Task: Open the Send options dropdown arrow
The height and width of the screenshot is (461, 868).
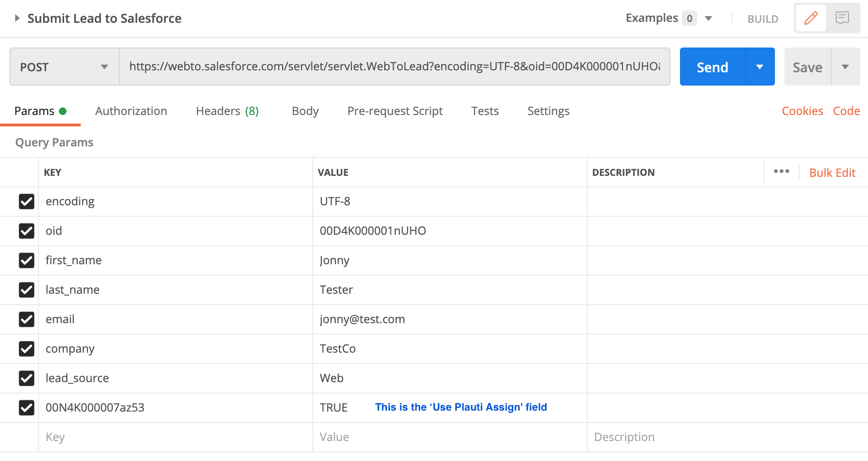Action: tap(760, 67)
